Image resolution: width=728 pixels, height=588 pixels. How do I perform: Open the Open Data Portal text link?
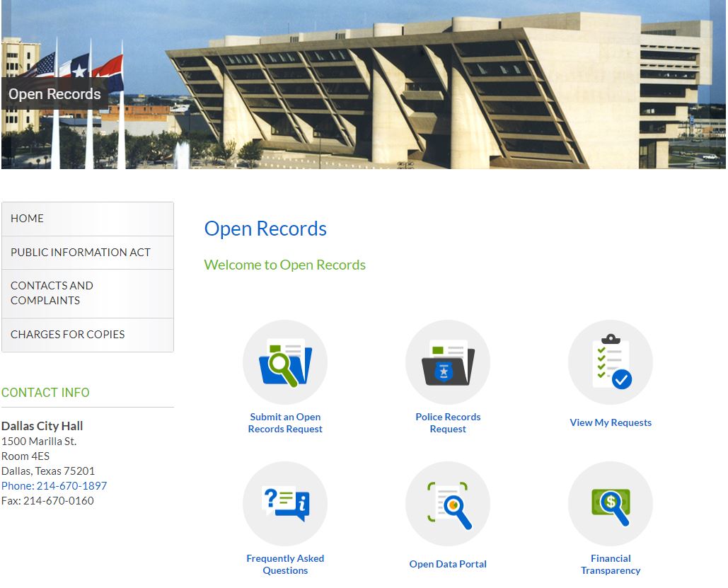[448, 565]
